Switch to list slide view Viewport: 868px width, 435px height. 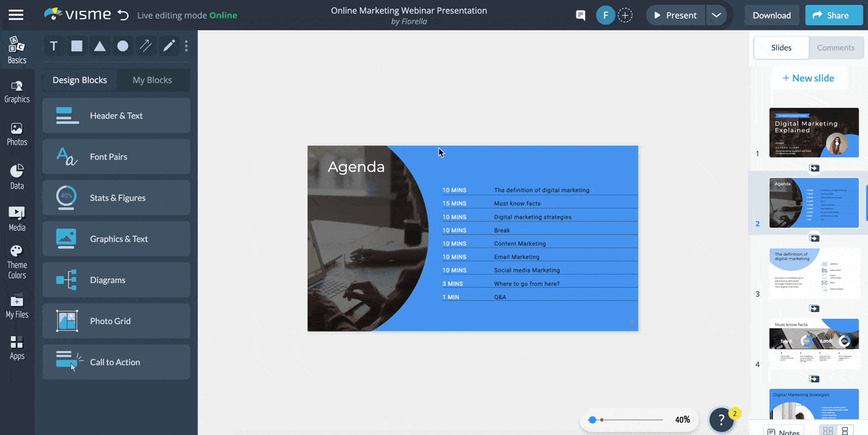coord(845,431)
